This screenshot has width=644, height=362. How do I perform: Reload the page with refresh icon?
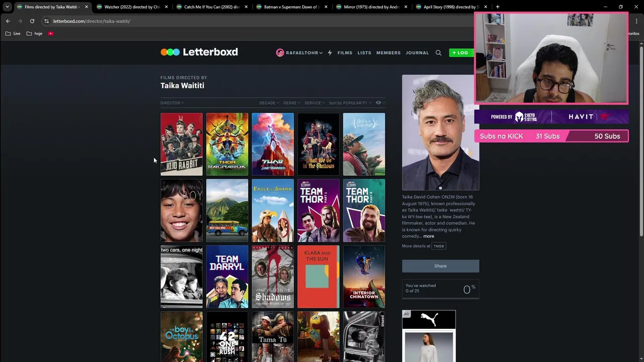[32, 21]
